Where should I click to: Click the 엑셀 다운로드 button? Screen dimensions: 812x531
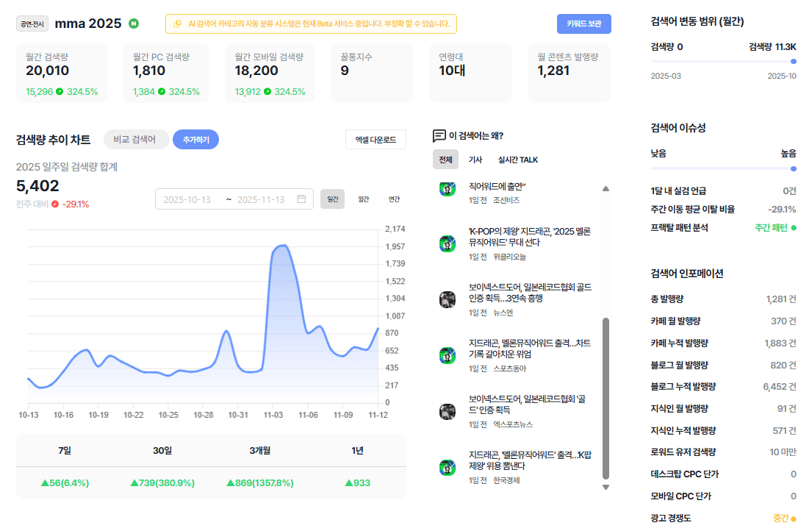point(376,139)
